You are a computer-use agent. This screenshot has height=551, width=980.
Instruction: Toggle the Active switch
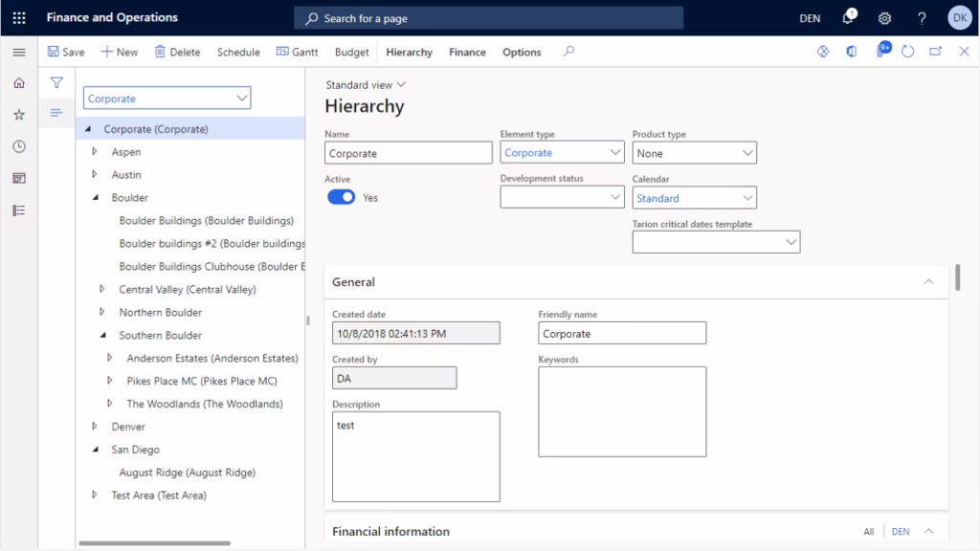coord(342,197)
